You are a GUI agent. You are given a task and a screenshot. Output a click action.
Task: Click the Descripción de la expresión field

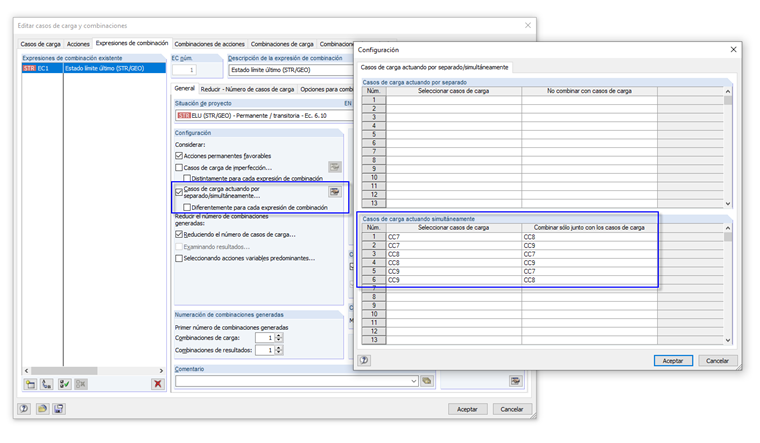pyautogui.click(x=291, y=70)
